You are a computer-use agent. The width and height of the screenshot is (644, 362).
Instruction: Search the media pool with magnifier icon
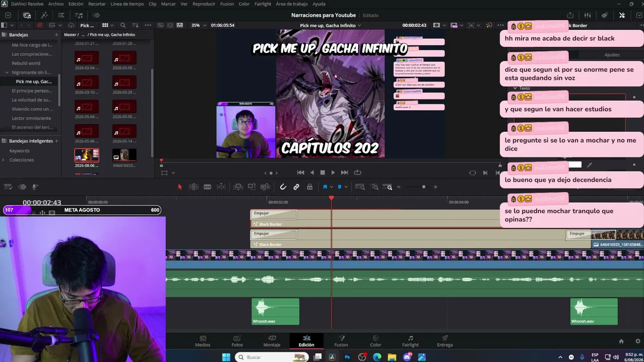point(123,25)
